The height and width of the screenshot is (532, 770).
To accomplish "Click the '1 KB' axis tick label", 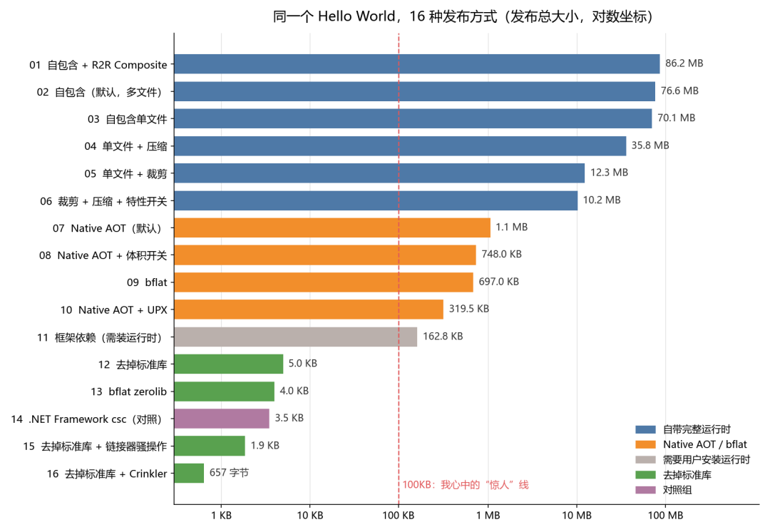I will pos(222,516).
